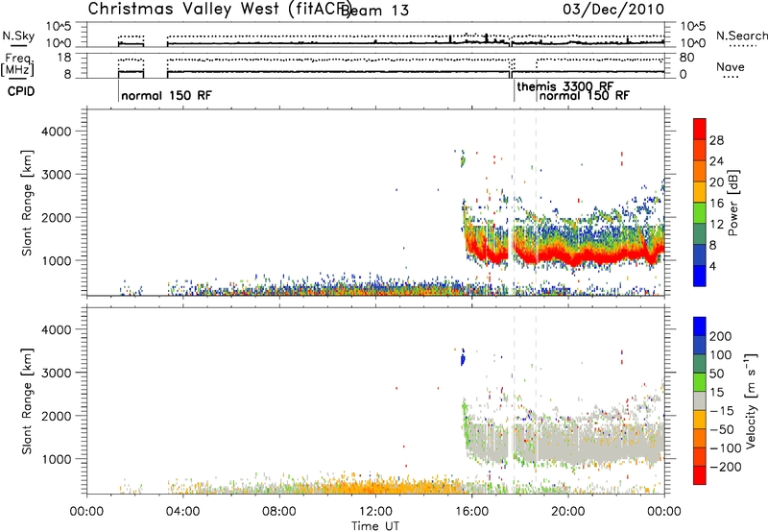Click the '16:00' time axis tick label
Screen dimensions: 768x532
click(x=471, y=512)
